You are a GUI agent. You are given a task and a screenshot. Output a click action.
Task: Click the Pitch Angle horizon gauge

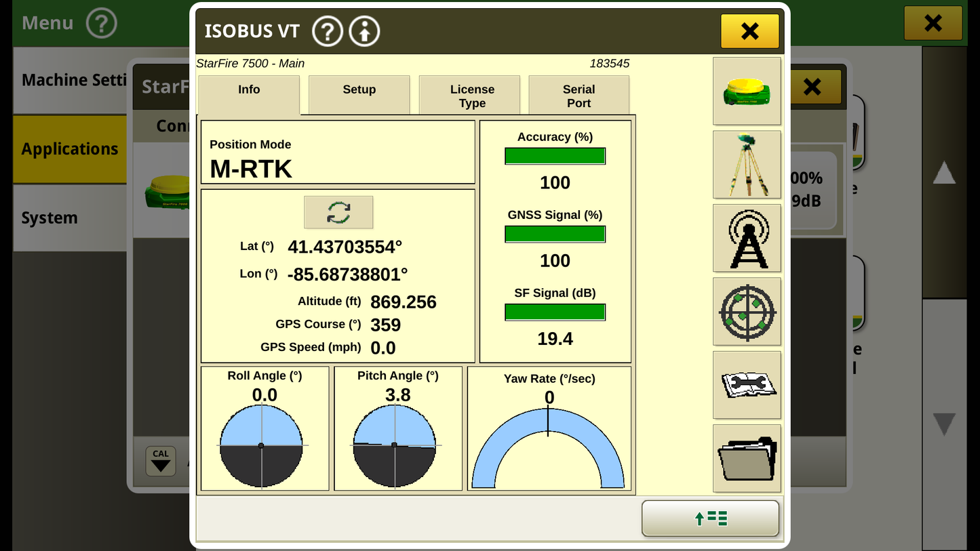pos(395,446)
